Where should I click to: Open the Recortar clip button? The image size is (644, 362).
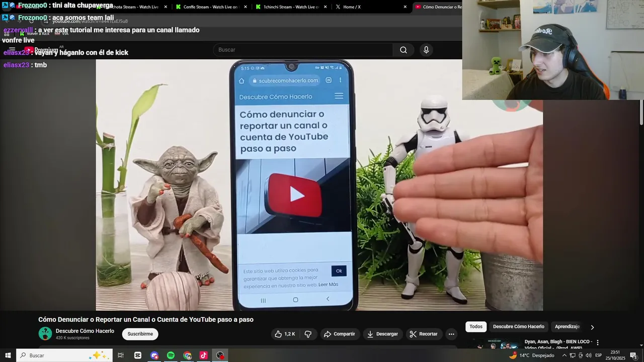pyautogui.click(x=424, y=334)
